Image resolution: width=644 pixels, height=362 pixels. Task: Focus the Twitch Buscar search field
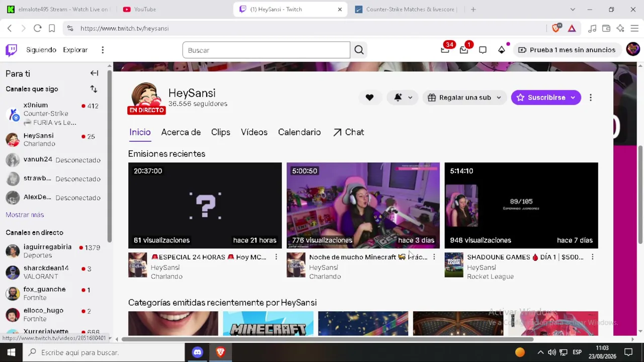(x=266, y=50)
